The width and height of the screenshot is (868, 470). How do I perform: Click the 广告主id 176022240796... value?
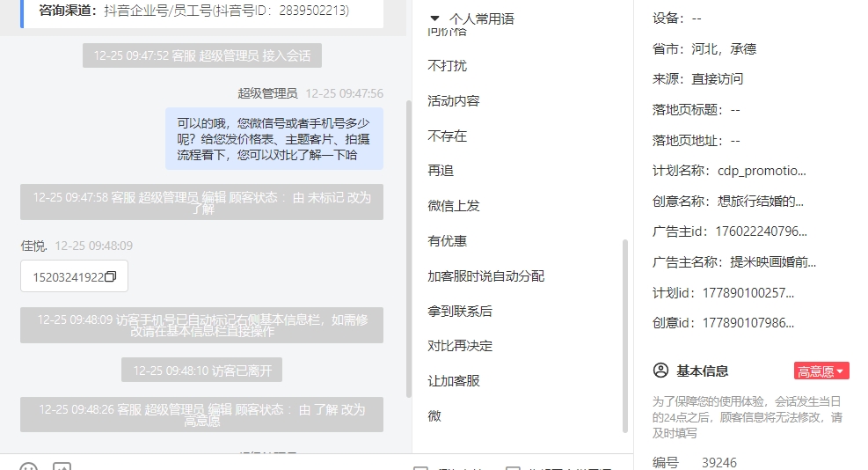click(762, 231)
